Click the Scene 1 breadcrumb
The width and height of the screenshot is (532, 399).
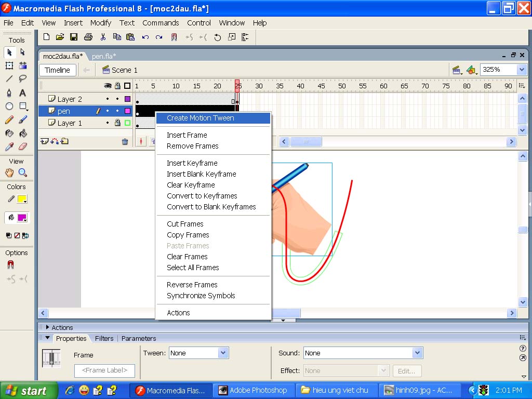coord(120,70)
